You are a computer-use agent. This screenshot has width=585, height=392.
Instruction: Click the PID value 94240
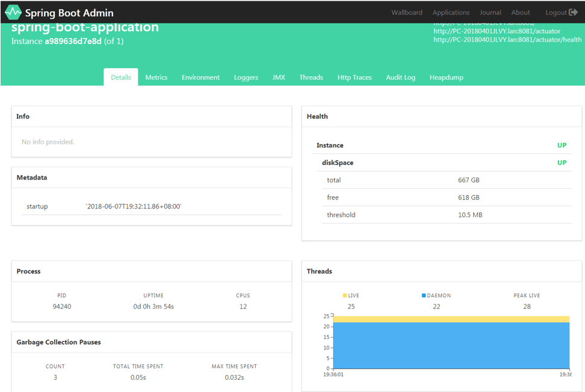[62, 307]
